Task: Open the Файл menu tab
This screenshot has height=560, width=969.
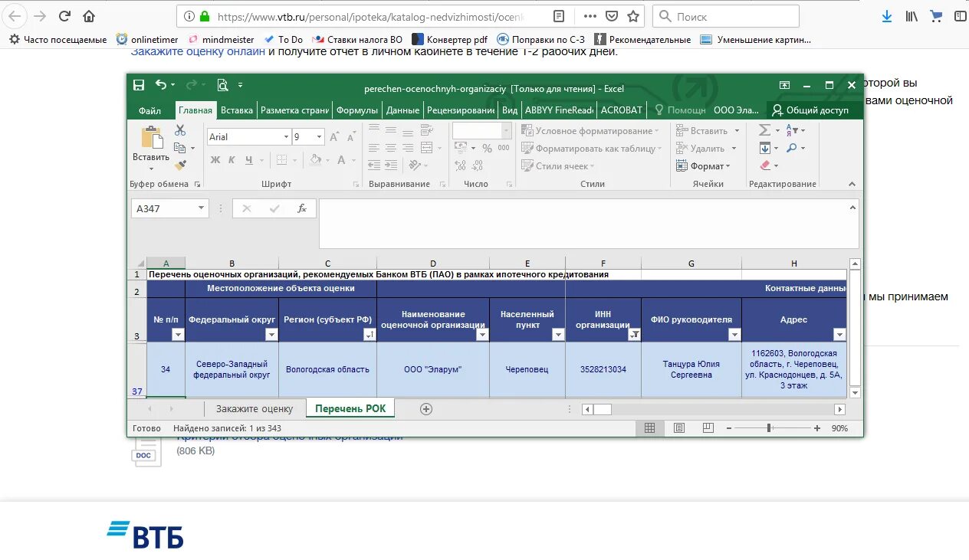Action: pos(150,110)
